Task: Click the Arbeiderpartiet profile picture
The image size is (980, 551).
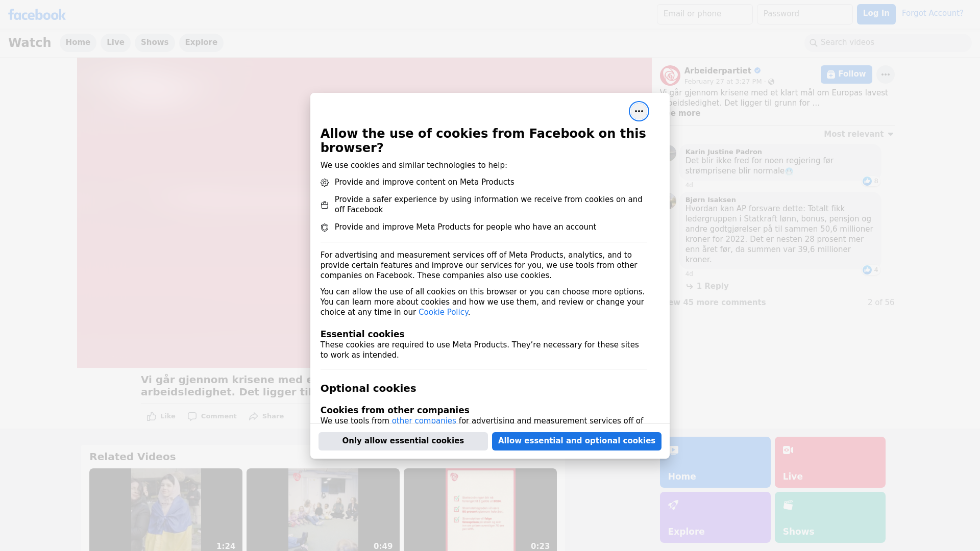Action: [670, 76]
